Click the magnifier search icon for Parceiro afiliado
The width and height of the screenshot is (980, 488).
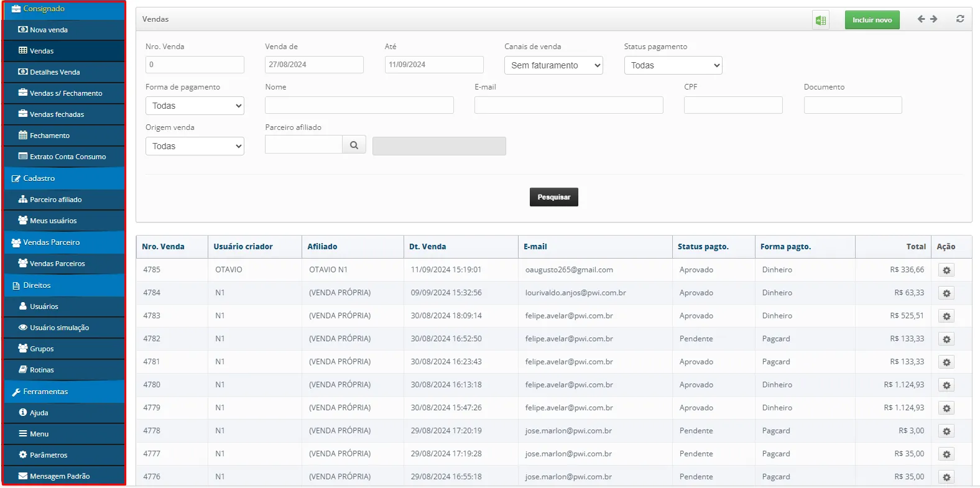(354, 145)
